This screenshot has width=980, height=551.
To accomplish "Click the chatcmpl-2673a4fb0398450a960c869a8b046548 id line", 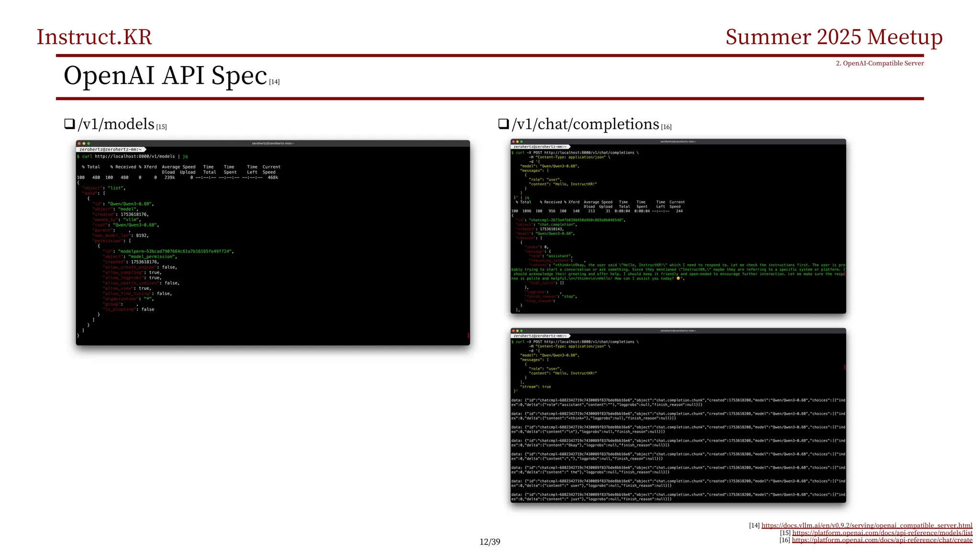I will (570, 220).
